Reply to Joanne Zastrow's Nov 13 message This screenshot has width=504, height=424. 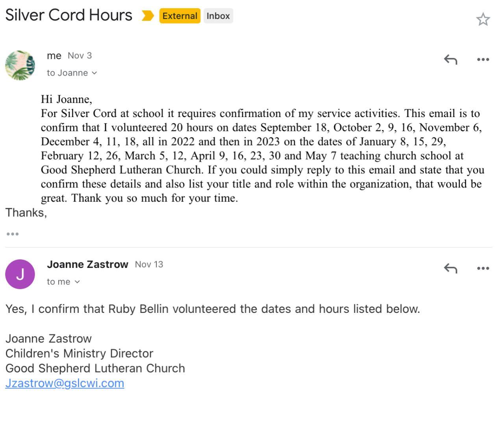450,268
